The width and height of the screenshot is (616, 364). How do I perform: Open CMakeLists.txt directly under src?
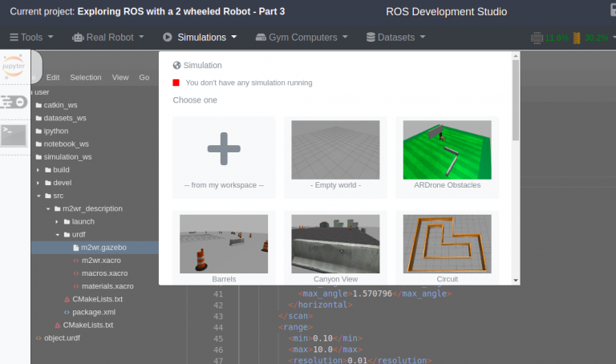click(88, 326)
